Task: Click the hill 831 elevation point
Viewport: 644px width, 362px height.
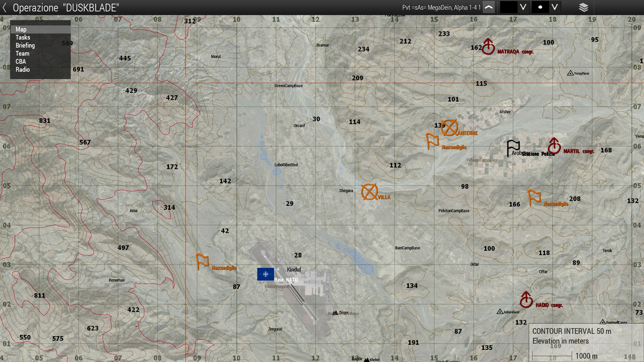Action: (45, 121)
